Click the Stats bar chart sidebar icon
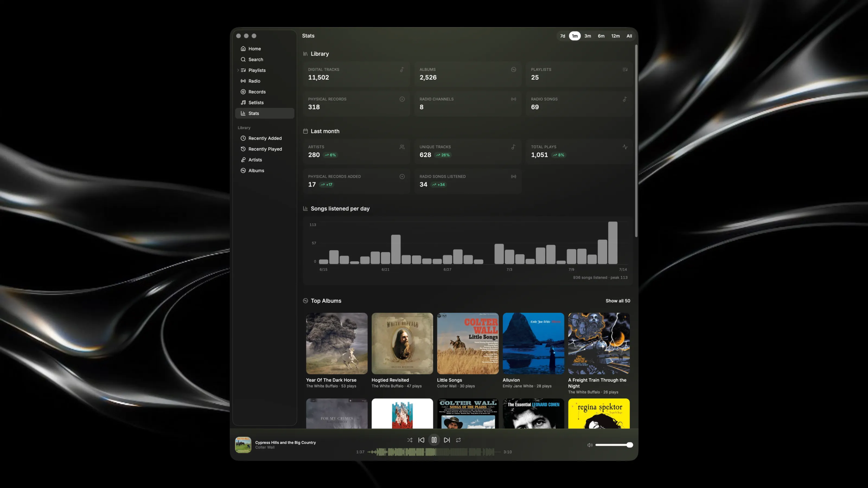 (x=243, y=114)
